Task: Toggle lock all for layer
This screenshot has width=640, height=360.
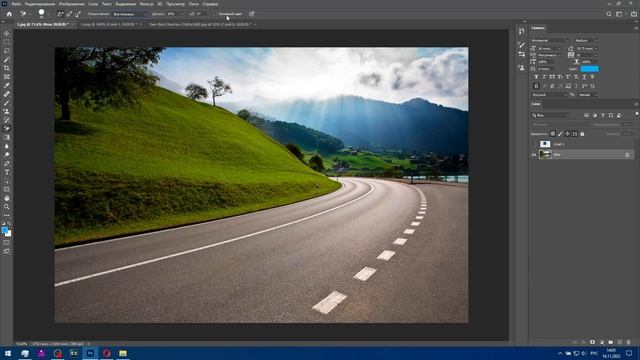Action: click(x=582, y=134)
